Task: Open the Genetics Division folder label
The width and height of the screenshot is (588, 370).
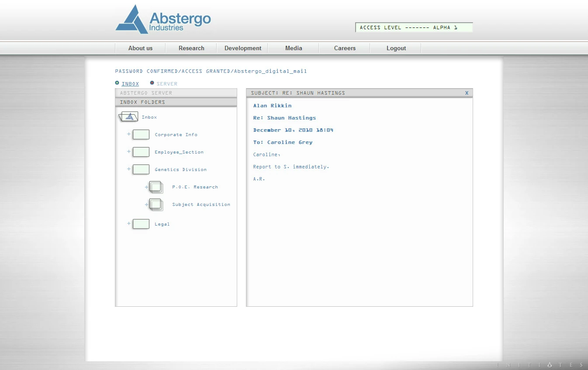Action: [180, 170]
